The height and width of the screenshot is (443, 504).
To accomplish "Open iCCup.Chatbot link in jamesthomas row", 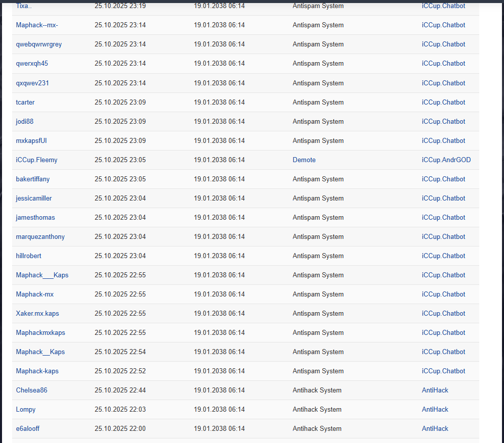I will (x=443, y=218).
